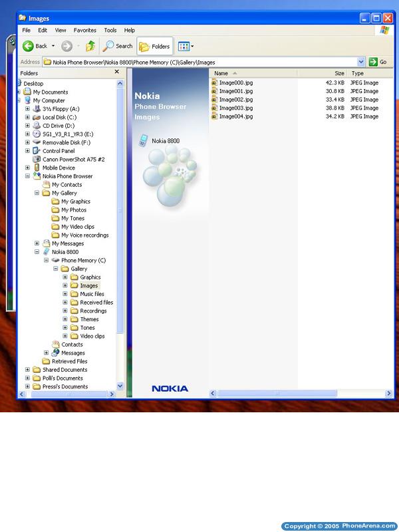Viewport: 399px width, 532px height.
Task: Open the Help menu
Action: 129,30
